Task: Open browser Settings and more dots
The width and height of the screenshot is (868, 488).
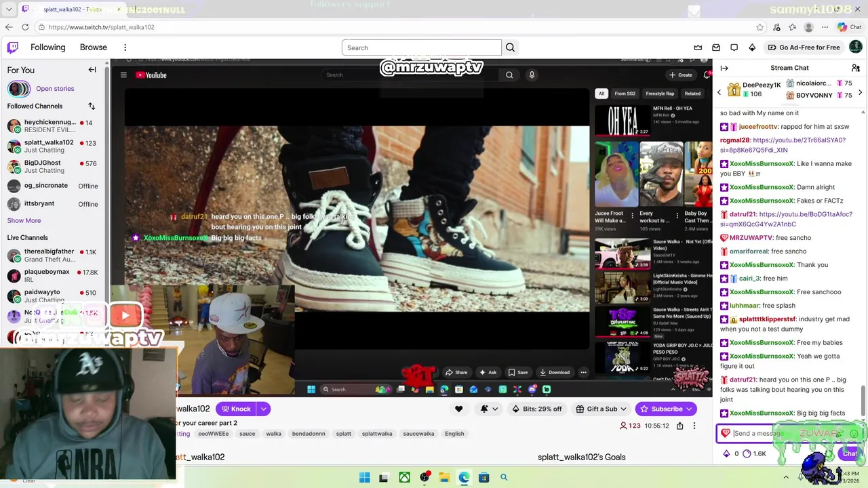Action: pyautogui.click(x=825, y=27)
